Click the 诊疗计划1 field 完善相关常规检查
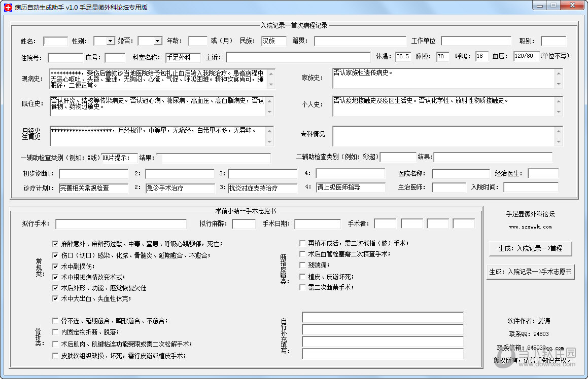The width and height of the screenshot is (588, 379). (94, 188)
